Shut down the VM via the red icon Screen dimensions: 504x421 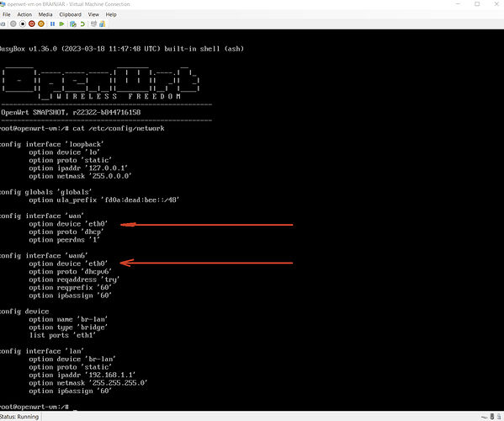point(32,24)
